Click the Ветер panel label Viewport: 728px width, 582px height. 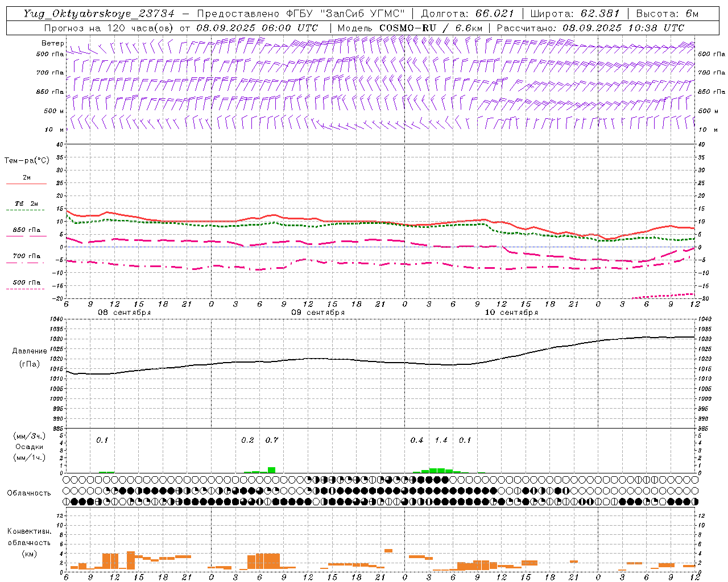pyautogui.click(x=52, y=43)
